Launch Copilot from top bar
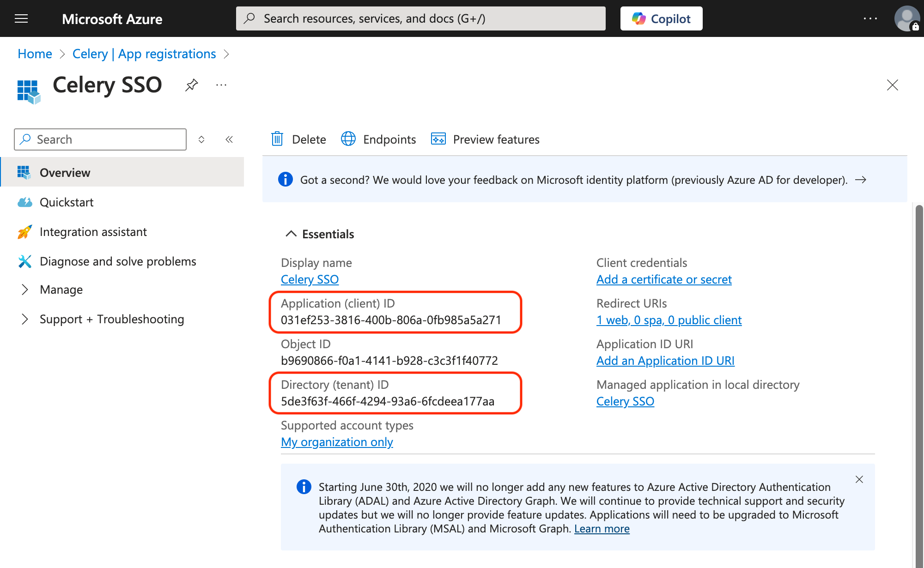This screenshot has width=924, height=568. click(x=661, y=18)
